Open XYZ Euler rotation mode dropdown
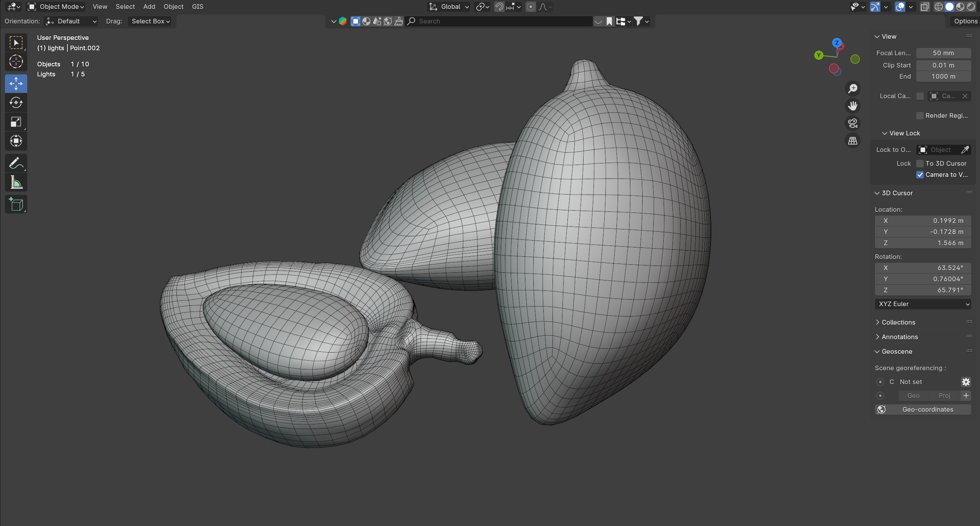The height and width of the screenshot is (526, 980). [922, 304]
